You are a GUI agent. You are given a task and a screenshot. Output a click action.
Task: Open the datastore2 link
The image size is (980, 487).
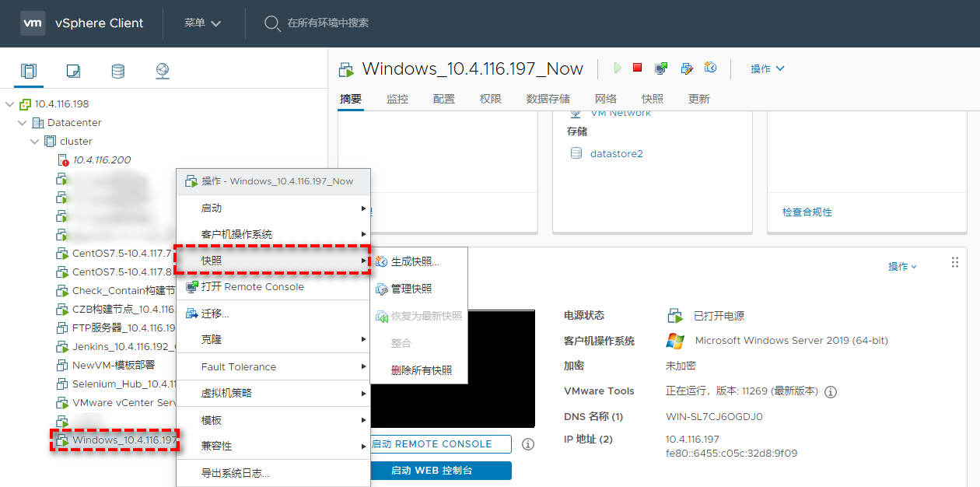pos(616,154)
